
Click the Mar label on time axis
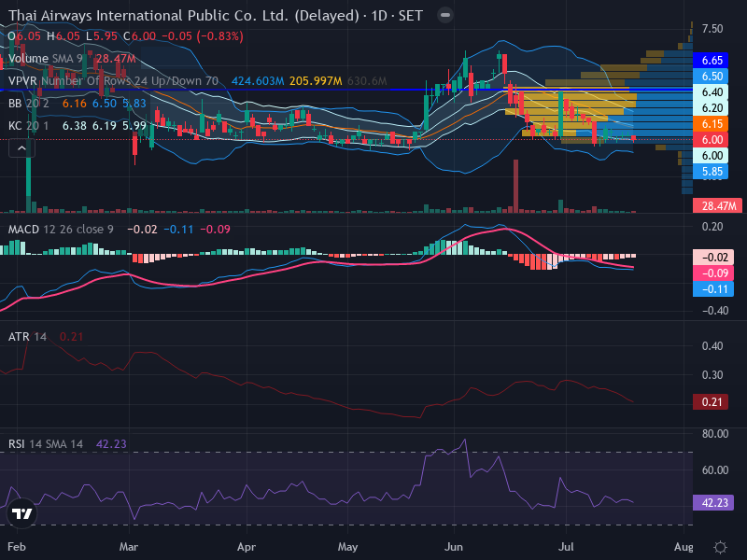click(x=129, y=547)
